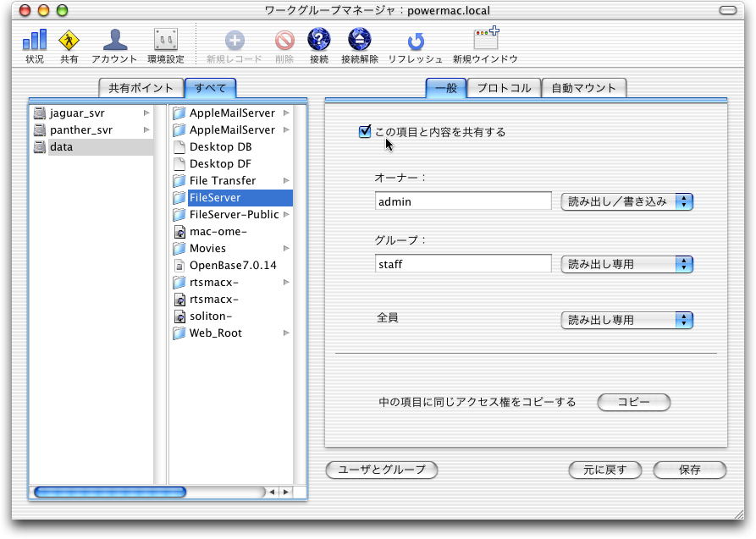
Task: Click the owner field containing admin
Action: 463,201
